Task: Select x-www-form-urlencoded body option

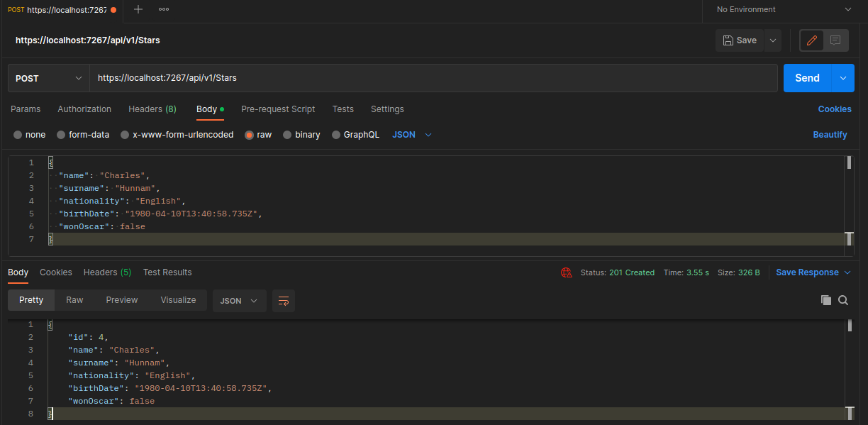Action: click(x=177, y=135)
